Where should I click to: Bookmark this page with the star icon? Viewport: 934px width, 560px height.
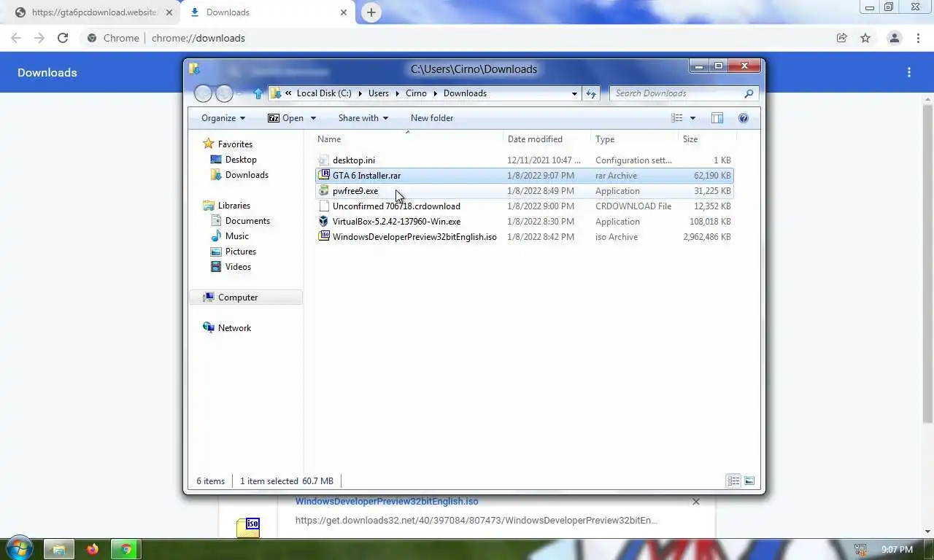tap(865, 38)
